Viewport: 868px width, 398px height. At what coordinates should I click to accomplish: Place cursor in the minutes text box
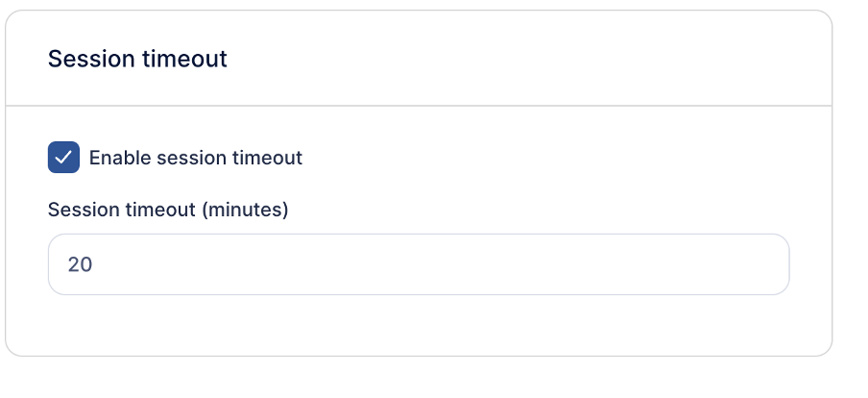[x=419, y=264]
